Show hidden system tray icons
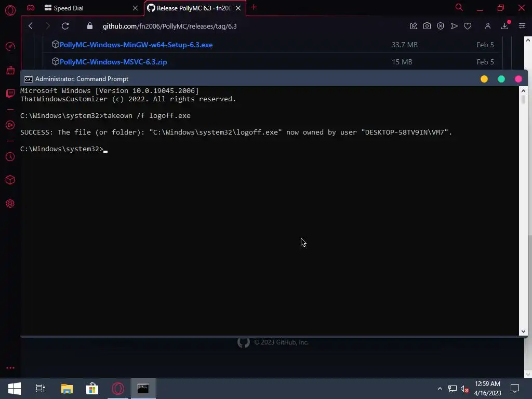Screen dimensions: 532x399 (440, 389)
